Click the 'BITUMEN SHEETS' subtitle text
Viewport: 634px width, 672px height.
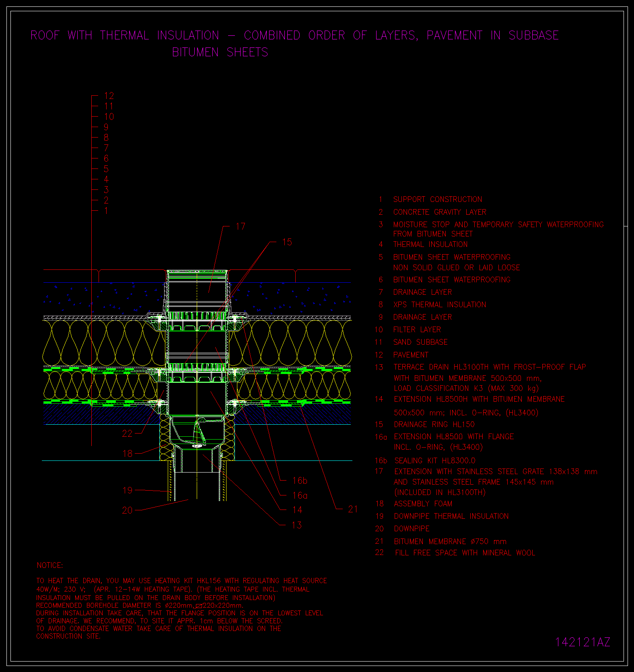(220, 52)
